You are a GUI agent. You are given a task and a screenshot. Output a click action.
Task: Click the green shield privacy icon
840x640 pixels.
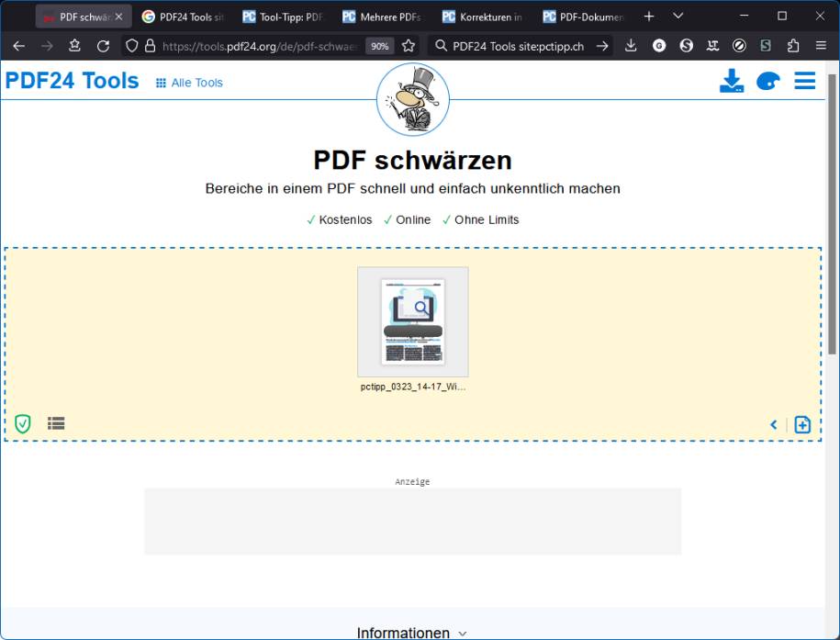[x=23, y=423]
